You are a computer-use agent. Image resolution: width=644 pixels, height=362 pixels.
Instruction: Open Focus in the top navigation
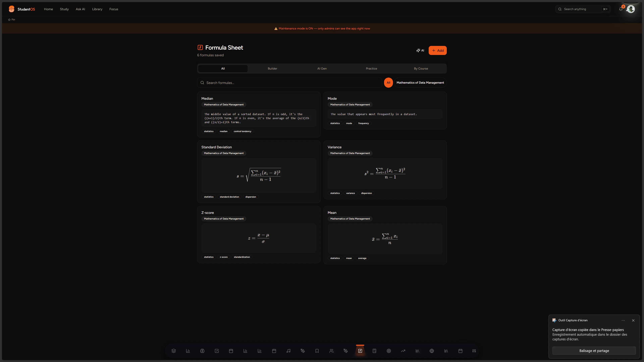(114, 9)
